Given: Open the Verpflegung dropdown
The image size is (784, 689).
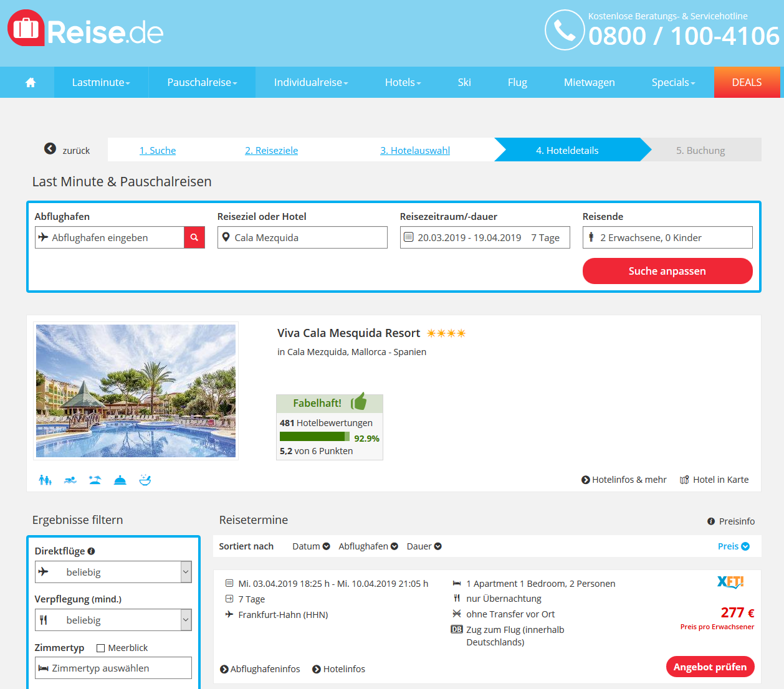Looking at the screenshot, I should click(113, 620).
